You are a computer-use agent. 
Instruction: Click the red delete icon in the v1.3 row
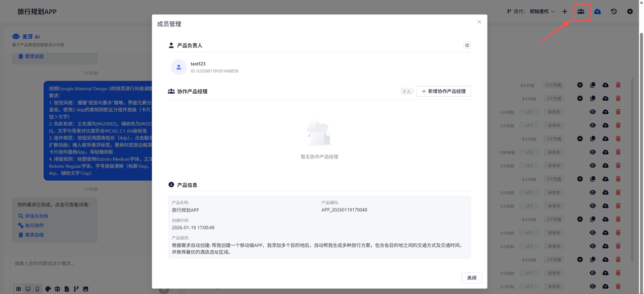point(618,152)
